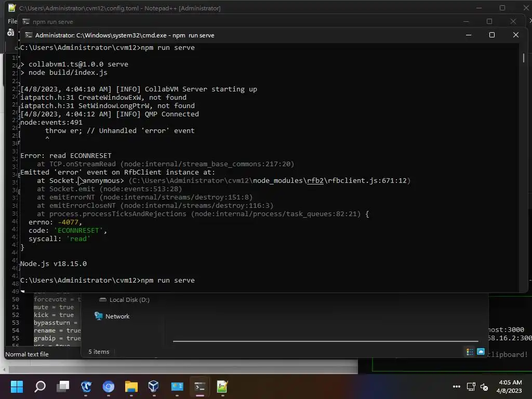Click the underlined rfb2 path segment
The width and height of the screenshot is (532, 399).
tap(315, 180)
